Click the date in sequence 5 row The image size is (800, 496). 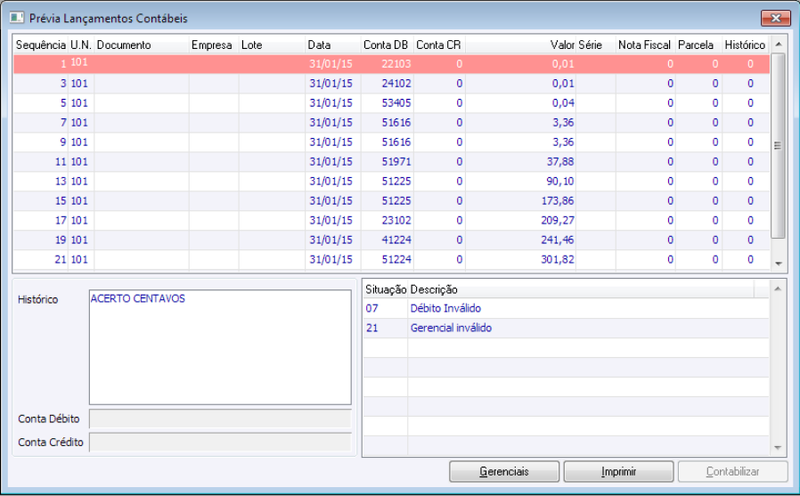coord(331,103)
